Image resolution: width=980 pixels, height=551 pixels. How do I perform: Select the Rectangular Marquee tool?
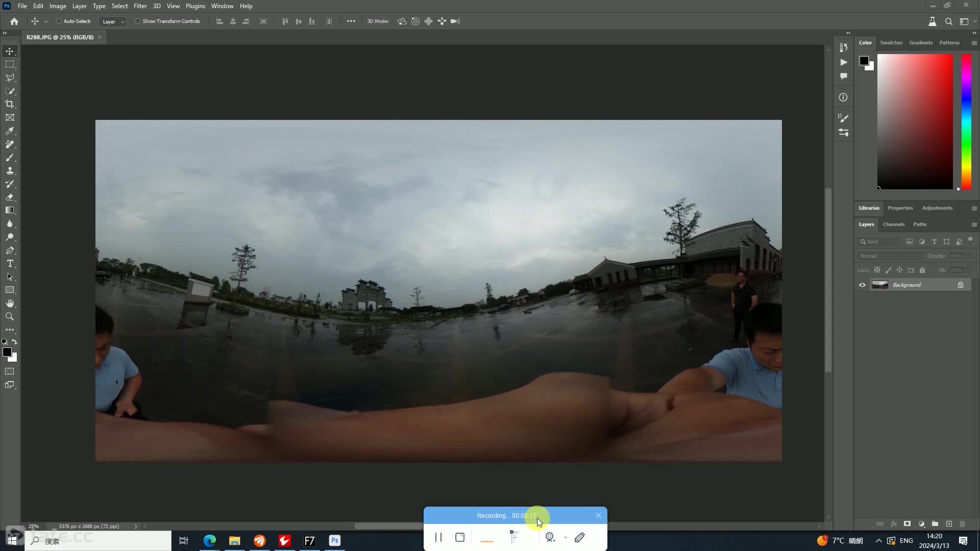[10, 64]
